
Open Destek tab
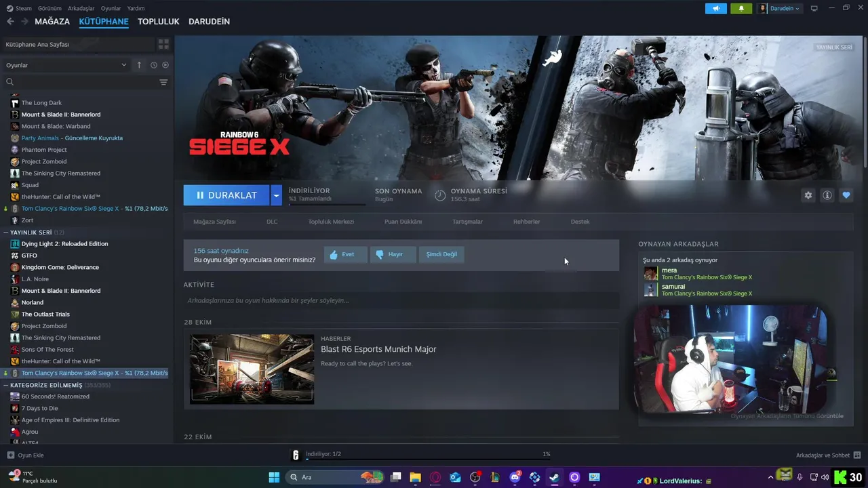[580, 222]
